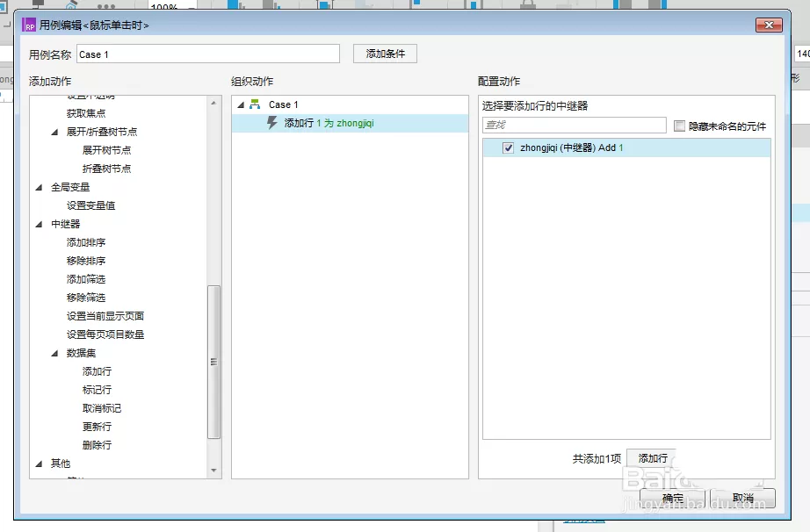Select the zhongjiqi (中继器) Add 1 row
This screenshot has height=532, width=810.
(x=626, y=148)
